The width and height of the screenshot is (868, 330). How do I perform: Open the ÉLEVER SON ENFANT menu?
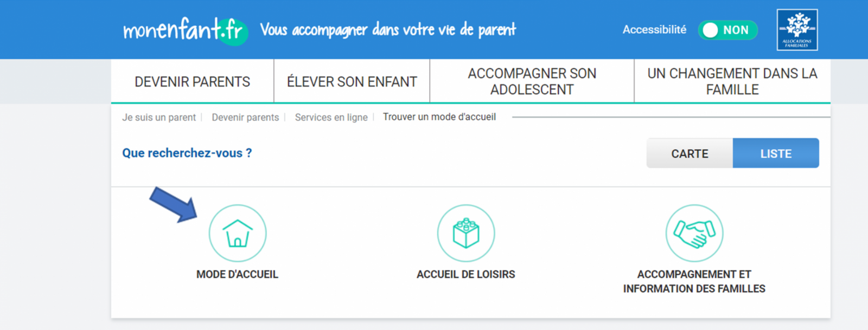click(352, 81)
